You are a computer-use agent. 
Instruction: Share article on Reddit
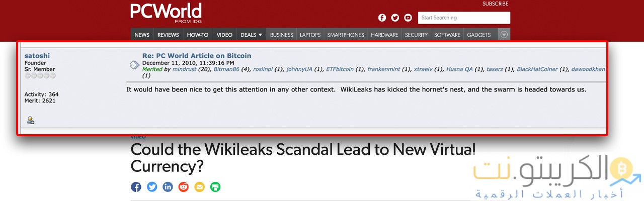[x=184, y=187]
